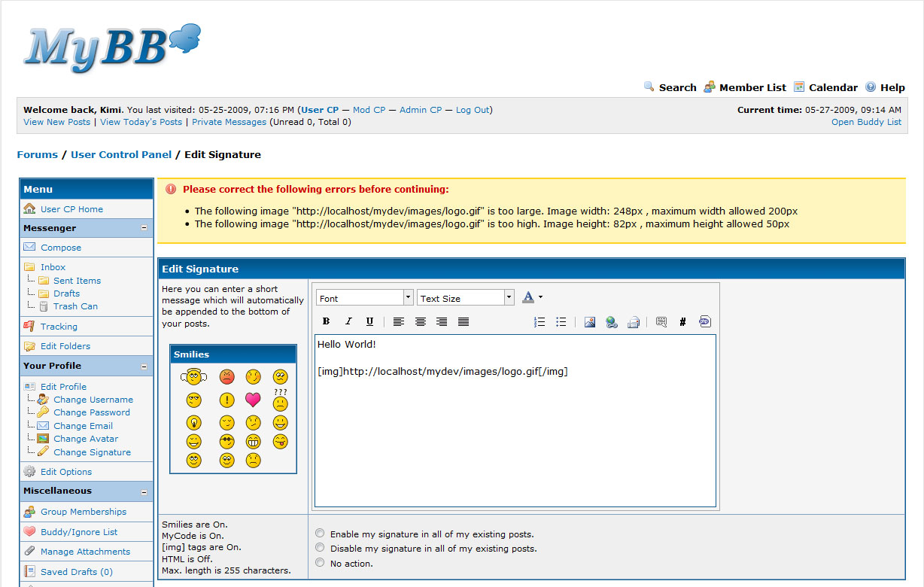Collapse the Messenger menu section
This screenshot has width=924, height=587.
click(x=144, y=228)
